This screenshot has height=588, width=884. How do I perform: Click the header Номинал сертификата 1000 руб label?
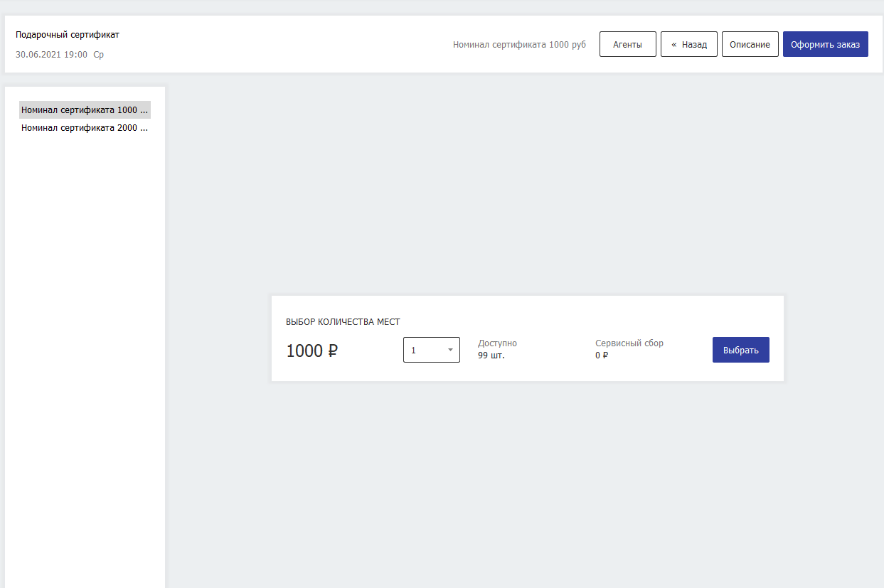[x=519, y=44]
